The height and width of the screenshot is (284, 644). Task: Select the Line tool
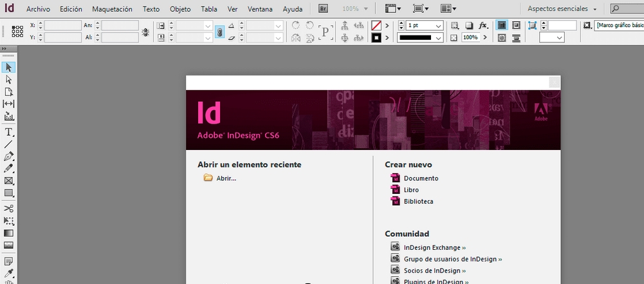coord(8,144)
